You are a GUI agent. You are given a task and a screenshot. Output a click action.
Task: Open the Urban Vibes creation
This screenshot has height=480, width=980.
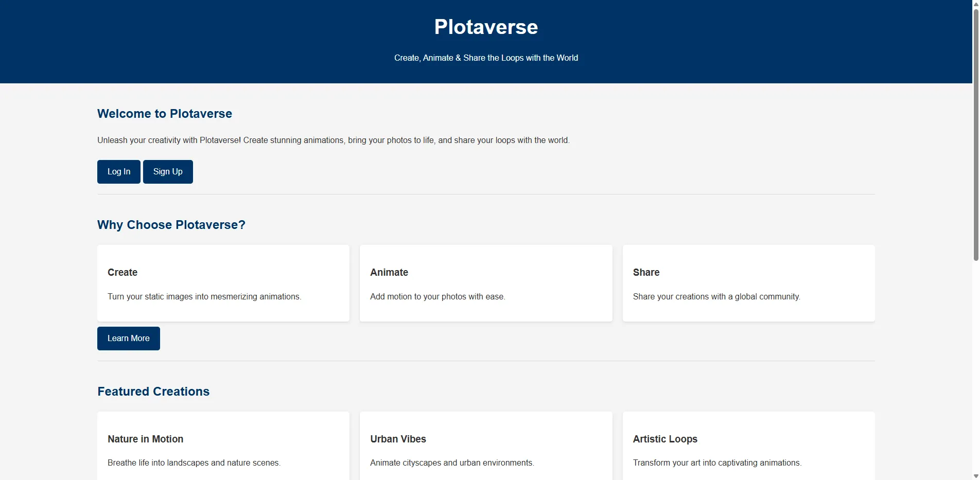pos(485,448)
